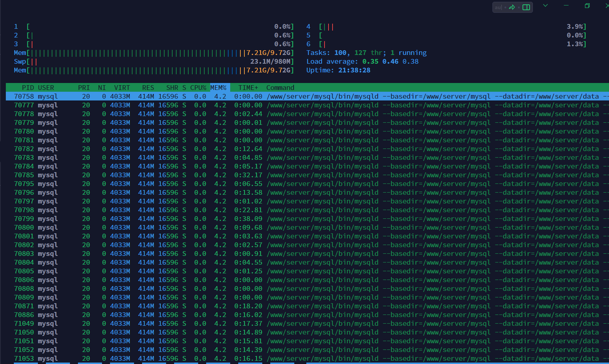Sort by VIRT column header

122,88
